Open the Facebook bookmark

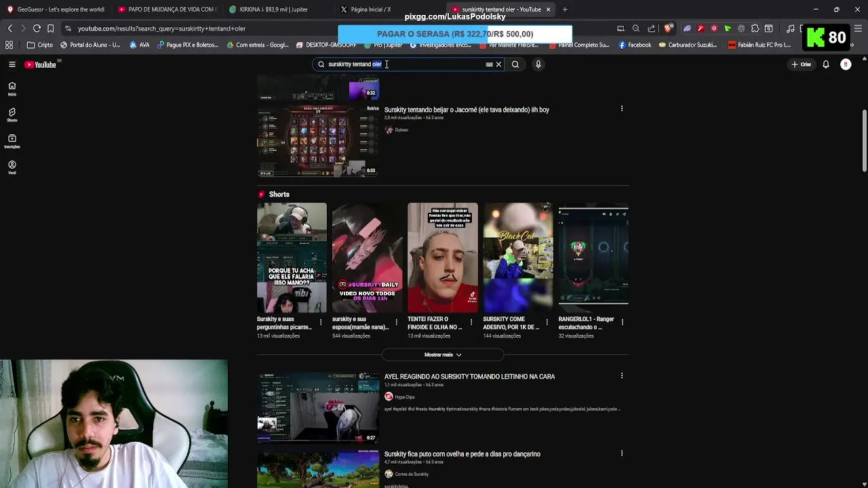pyautogui.click(x=635, y=45)
